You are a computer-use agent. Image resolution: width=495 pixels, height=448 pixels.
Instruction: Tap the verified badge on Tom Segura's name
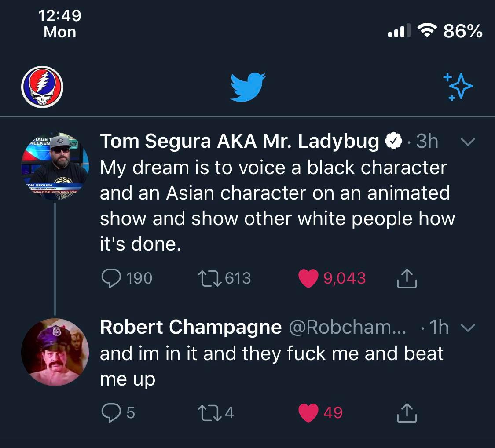tap(393, 141)
